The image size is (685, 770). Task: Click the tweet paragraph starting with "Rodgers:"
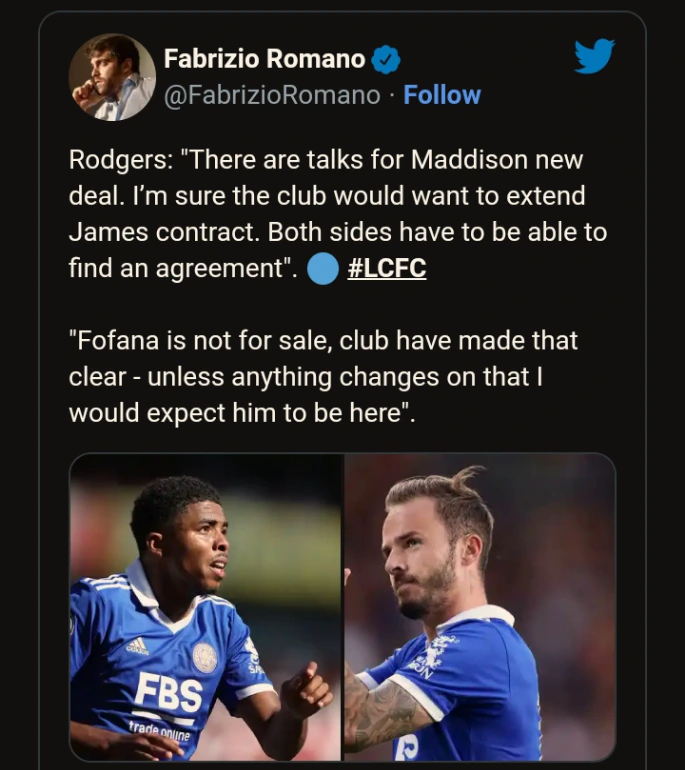click(338, 214)
